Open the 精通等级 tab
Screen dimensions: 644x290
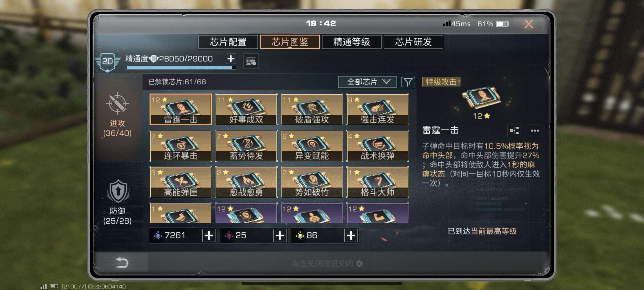[x=351, y=42]
